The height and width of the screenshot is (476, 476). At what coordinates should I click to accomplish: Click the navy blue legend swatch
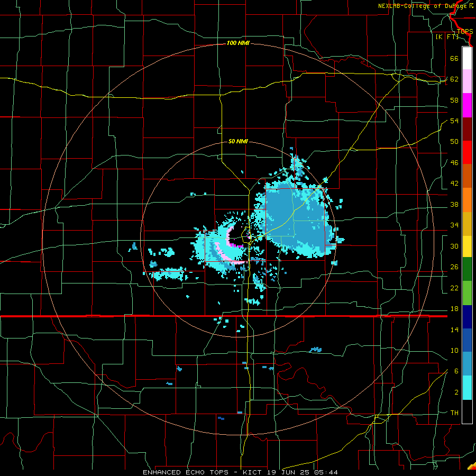(467, 317)
